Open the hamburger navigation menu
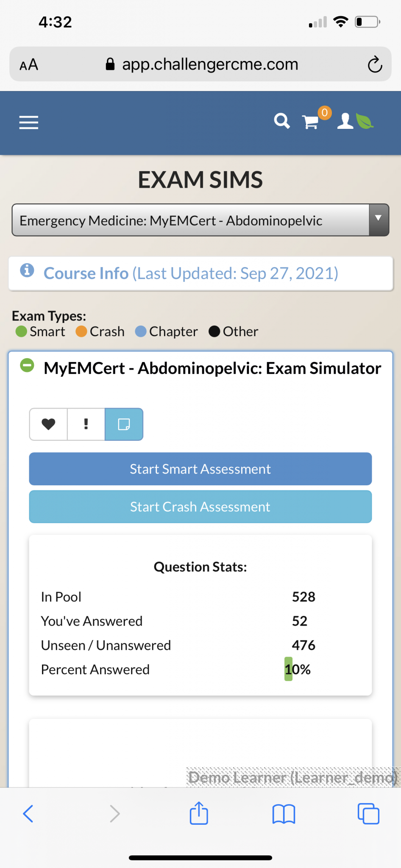The image size is (401, 868). click(29, 122)
